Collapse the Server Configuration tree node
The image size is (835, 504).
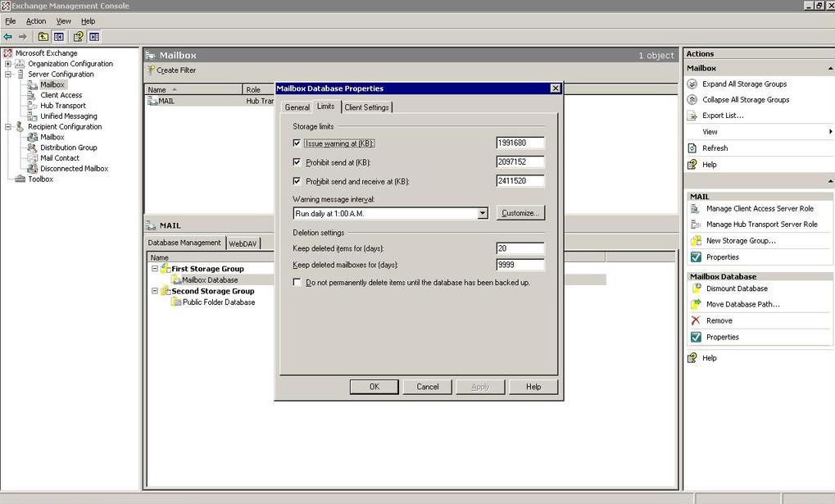point(8,75)
